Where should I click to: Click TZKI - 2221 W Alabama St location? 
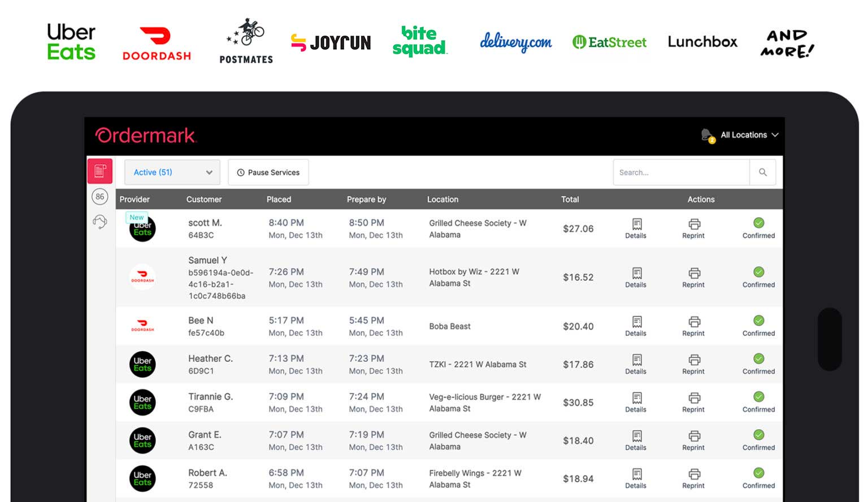coord(478,365)
